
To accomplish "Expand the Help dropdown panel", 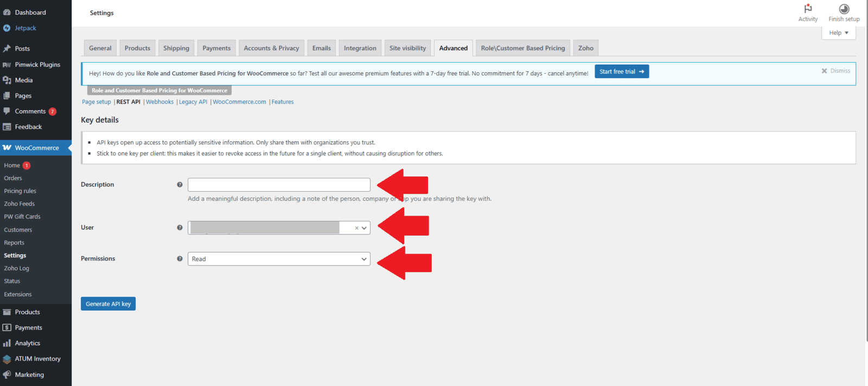I will [838, 33].
